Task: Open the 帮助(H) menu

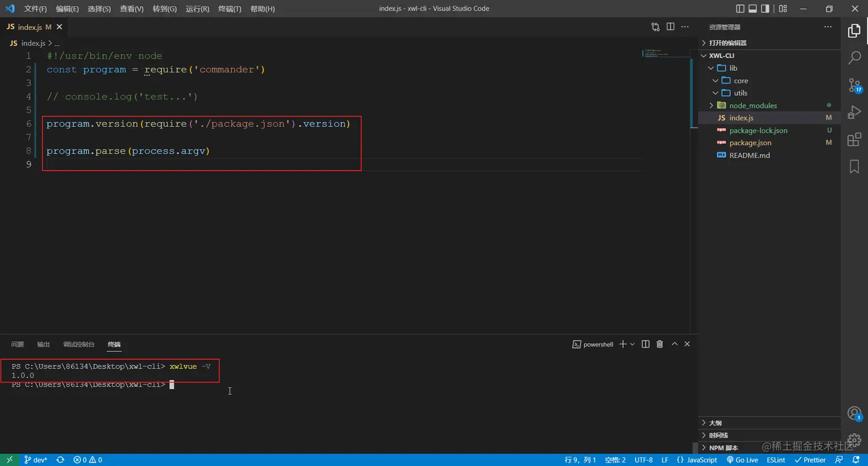Action: click(263, 9)
